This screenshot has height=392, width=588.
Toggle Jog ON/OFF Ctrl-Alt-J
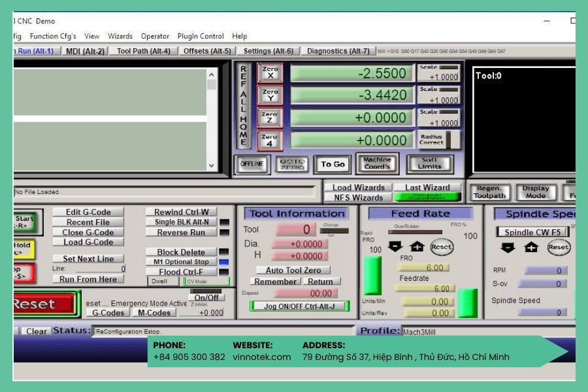coord(299,306)
